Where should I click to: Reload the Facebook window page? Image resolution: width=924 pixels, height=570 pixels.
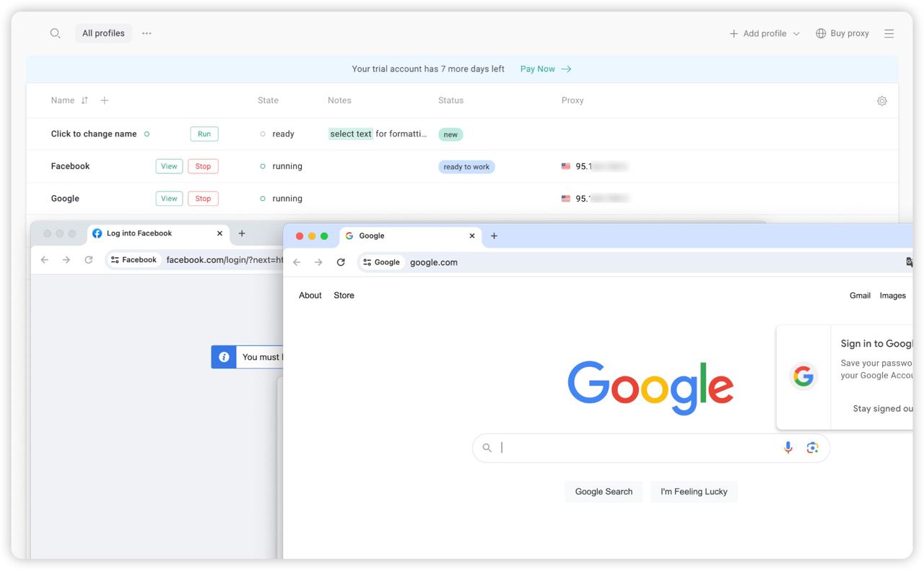89,260
